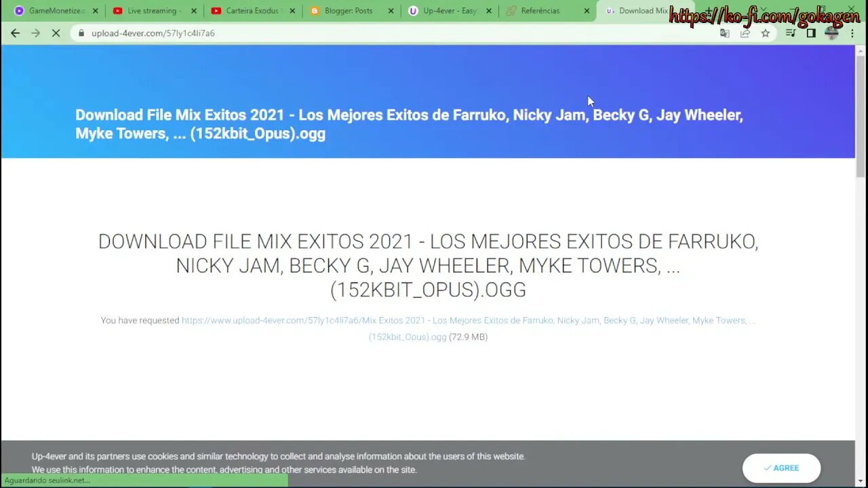Click the scrollbar down arrow

point(861,482)
